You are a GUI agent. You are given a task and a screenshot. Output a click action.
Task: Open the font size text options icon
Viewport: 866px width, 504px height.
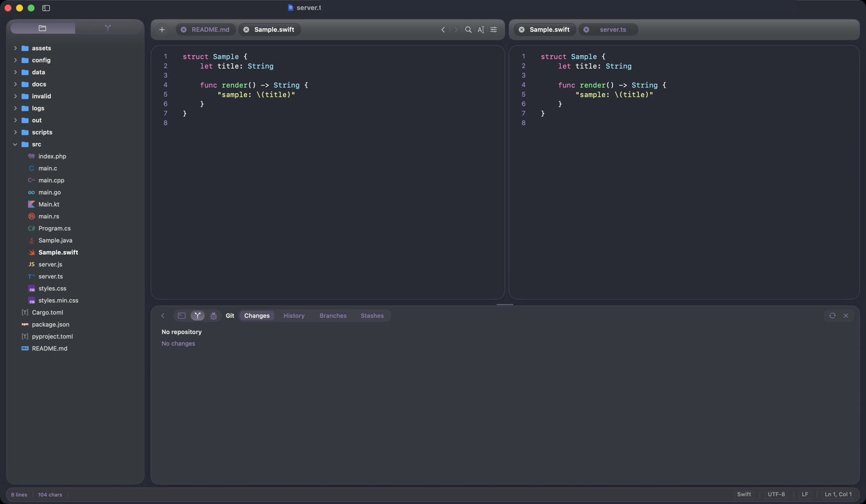coord(481,30)
